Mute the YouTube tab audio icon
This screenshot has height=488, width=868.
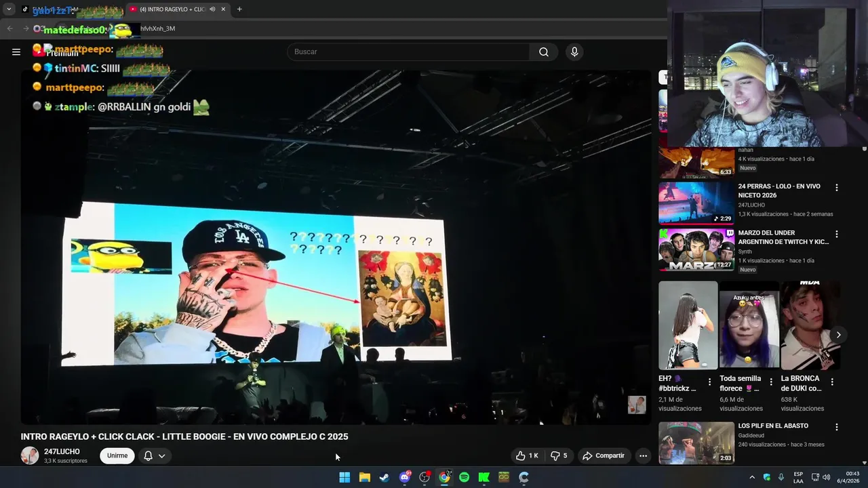click(212, 9)
